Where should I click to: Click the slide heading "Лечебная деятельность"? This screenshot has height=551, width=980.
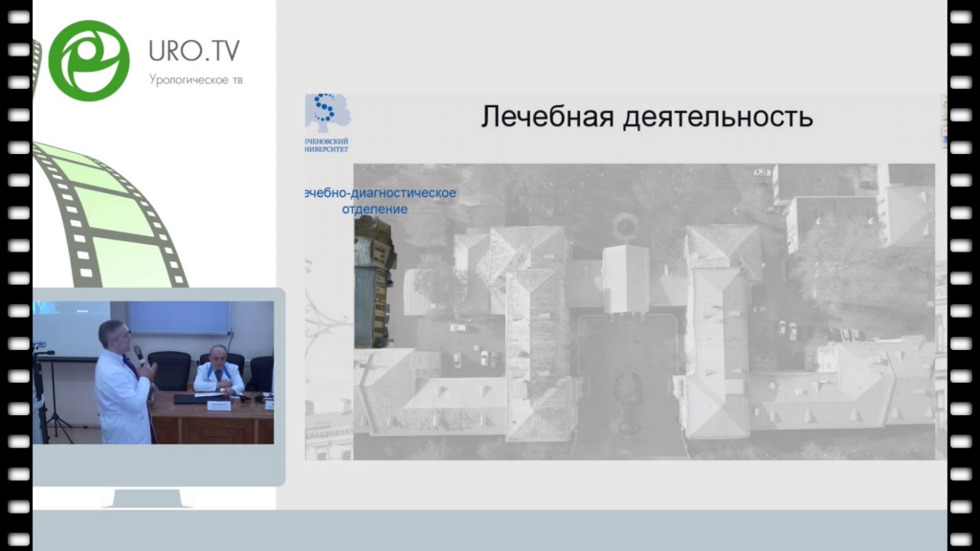(647, 117)
